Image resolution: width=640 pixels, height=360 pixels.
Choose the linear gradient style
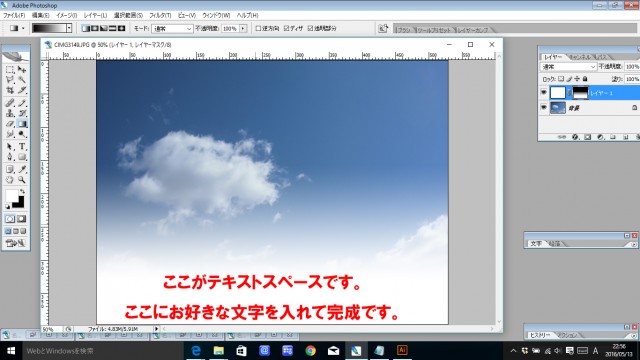coord(86,28)
